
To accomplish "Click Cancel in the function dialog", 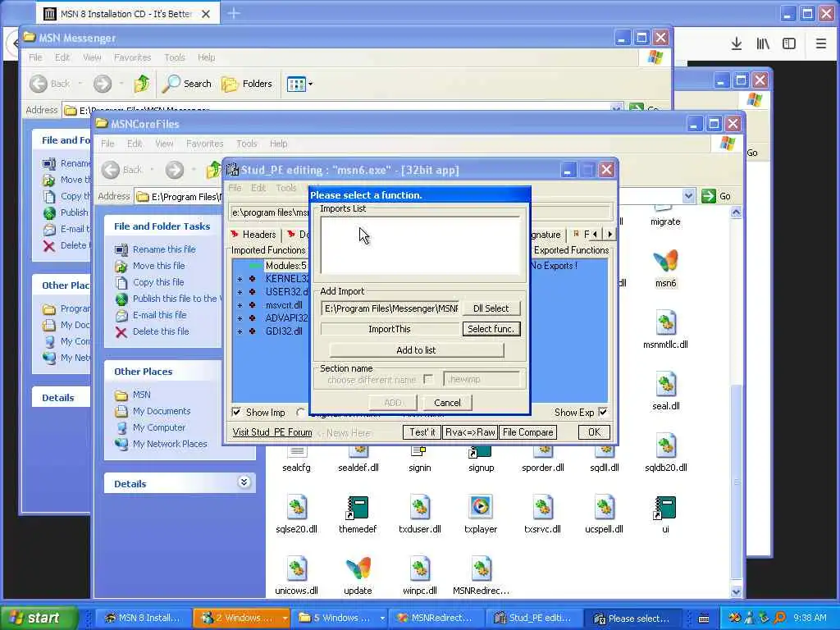I will pyautogui.click(x=447, y=403).
